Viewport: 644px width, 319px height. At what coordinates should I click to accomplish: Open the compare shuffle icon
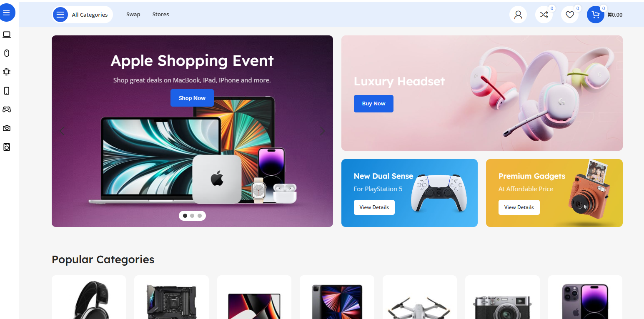point(544,15)
